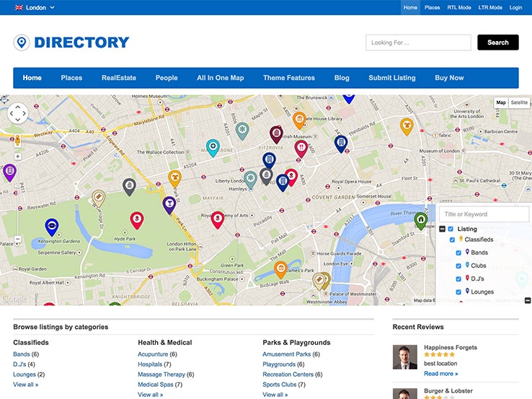
Task: Open the Sports Clubs link
Action: (x=280, y=385)
